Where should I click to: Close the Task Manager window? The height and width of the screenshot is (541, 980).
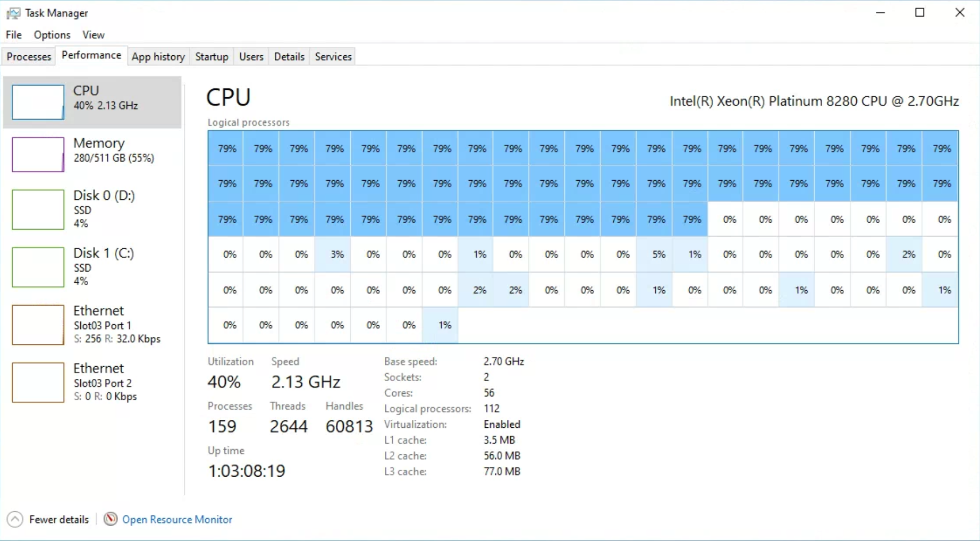[960, 13]
